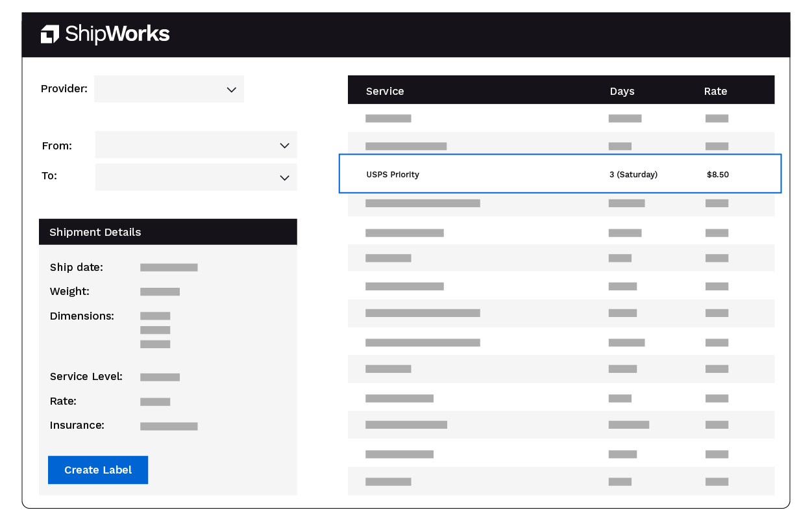Sort by the Days column header
This screenshot has width=812, height=521.
point(622,91)
